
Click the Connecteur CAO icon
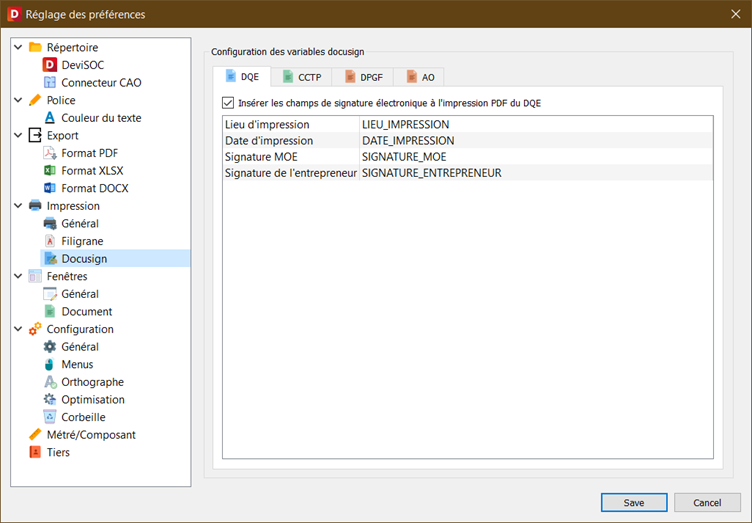pyautogui.click(x=49, y=82)
